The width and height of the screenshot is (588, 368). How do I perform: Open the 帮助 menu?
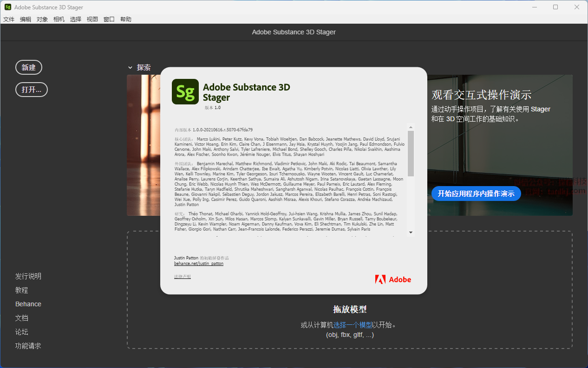click(x=126, y=19)
